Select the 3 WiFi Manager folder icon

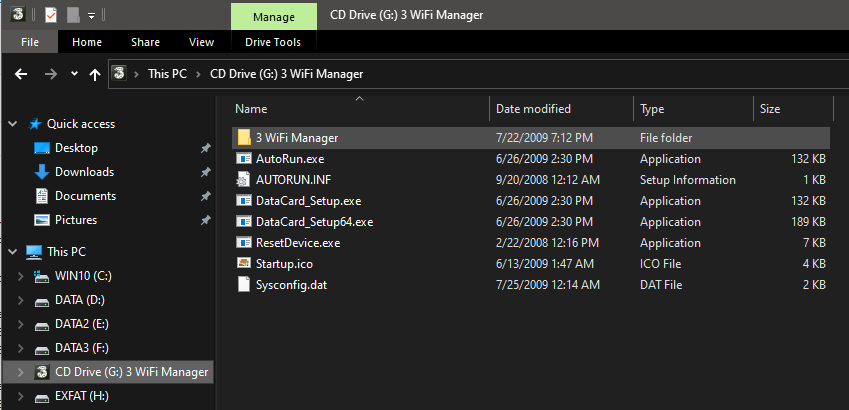pos(244,138)
